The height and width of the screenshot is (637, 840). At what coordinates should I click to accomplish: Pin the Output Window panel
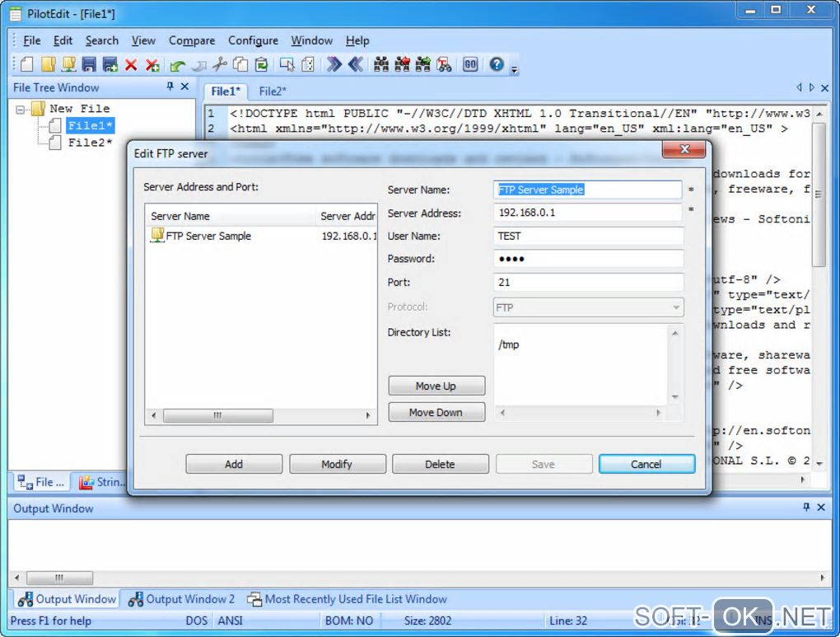(806, 507)
